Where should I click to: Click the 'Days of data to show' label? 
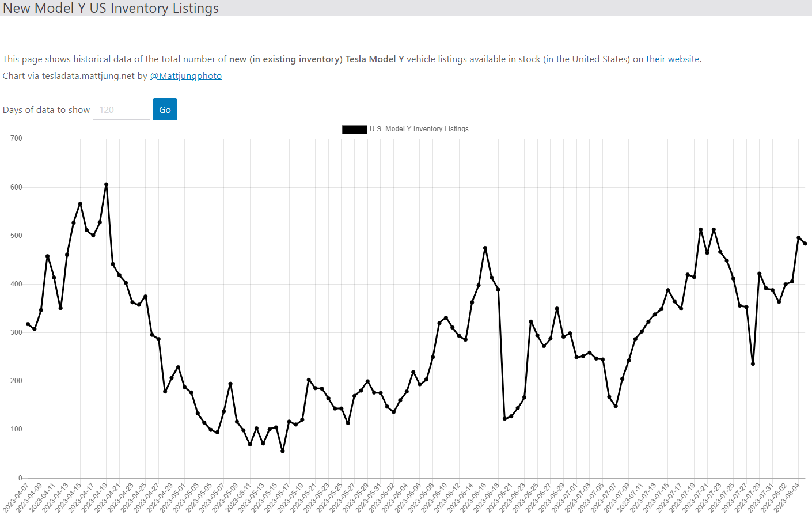[47, 110]
